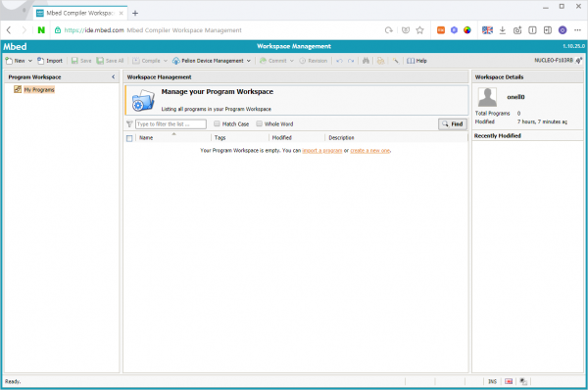This screenshot has width=588, height=390.
Task: Click the Import toolbar button
Action: point(50,61)
